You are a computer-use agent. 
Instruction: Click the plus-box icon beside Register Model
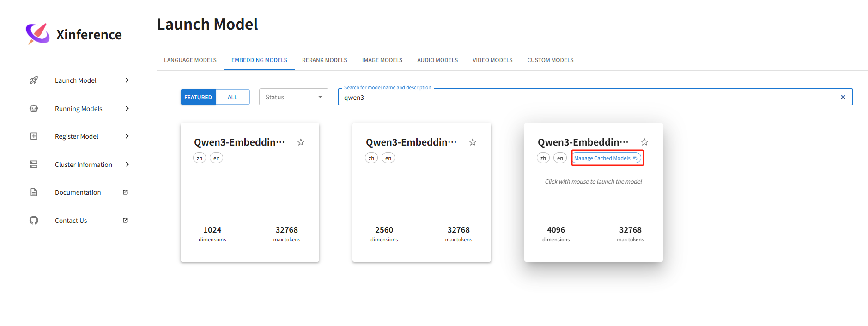click(34, 136)
